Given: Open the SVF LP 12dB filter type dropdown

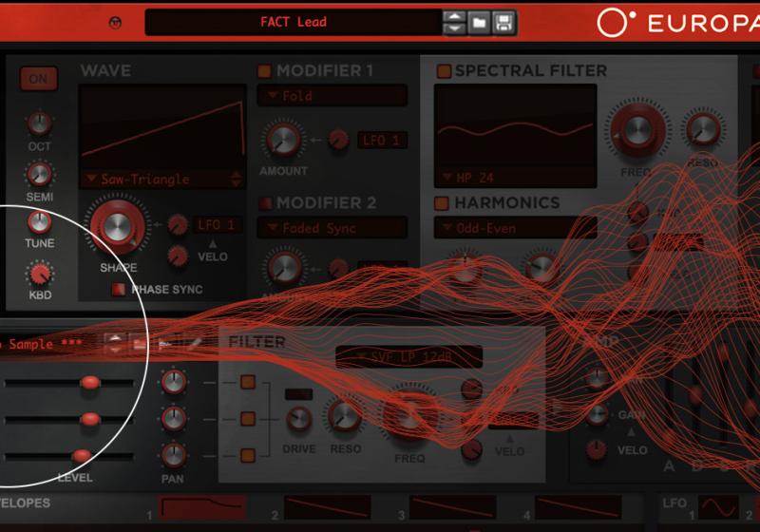Looking at the screenshot, I should click(x=408, y=357).
